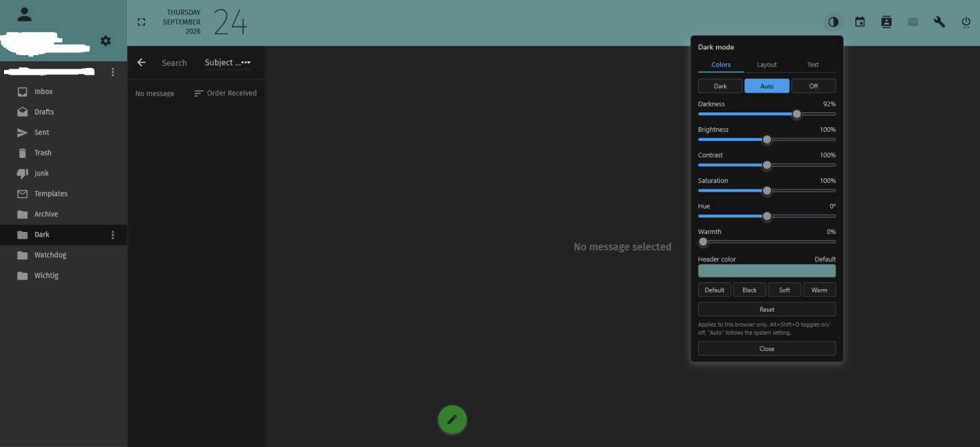Click the Junk thumbs-down icon
Image resolution: width=980 pixels, height=447 pixels.
(x=22, y=173)
